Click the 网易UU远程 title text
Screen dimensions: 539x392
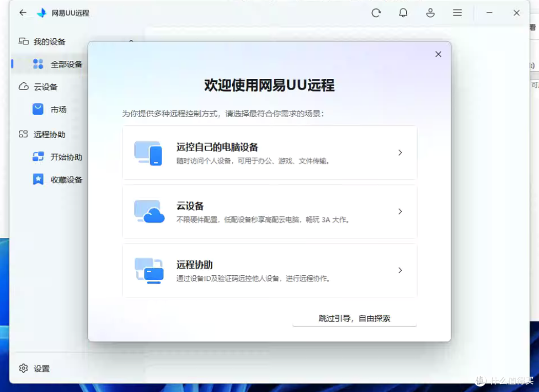point(70,13)
